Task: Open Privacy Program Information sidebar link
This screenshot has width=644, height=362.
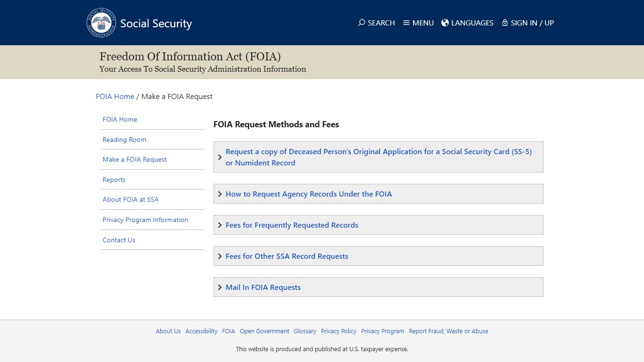Action: 145,220
